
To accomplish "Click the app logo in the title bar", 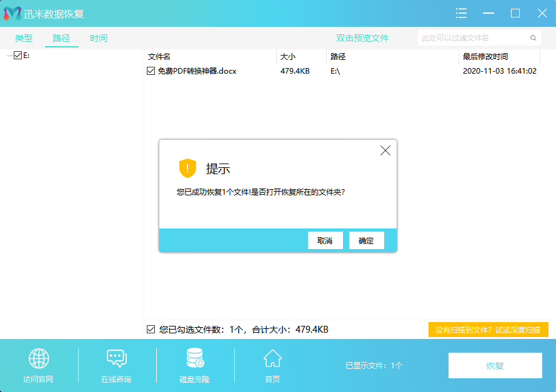I will point(11,13).
